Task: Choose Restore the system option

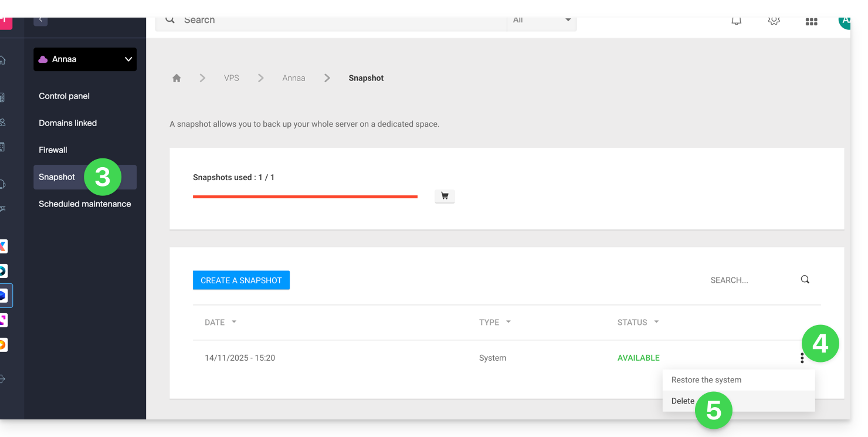Action: 706,380
